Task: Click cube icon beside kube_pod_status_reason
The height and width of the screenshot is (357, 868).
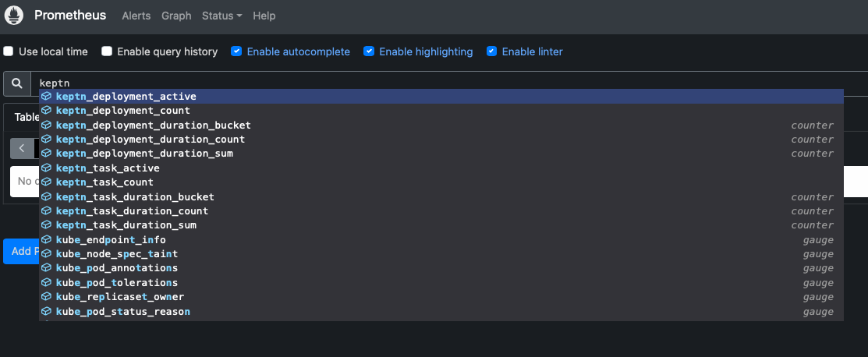Action: pos(47,312)
